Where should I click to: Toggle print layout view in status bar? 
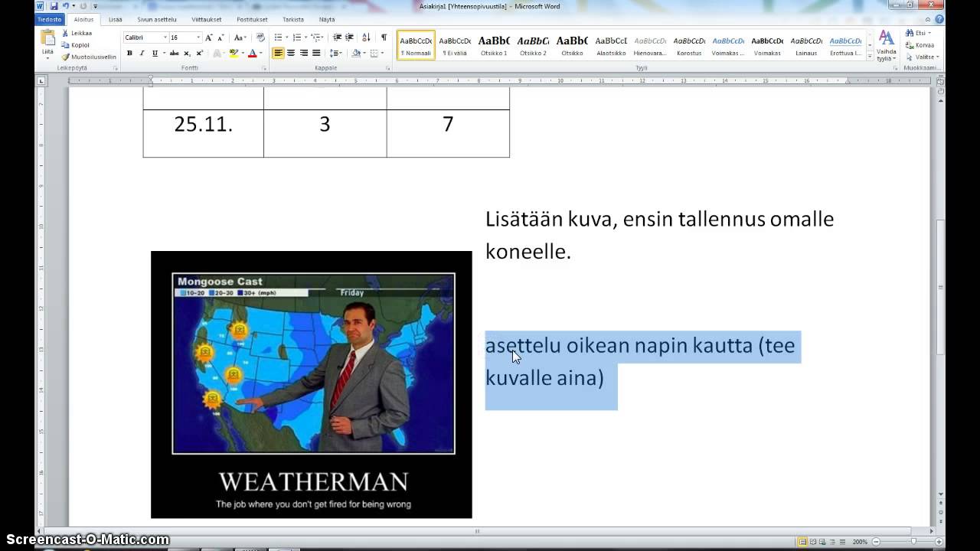pyautogui.click(x=802, y=542)
